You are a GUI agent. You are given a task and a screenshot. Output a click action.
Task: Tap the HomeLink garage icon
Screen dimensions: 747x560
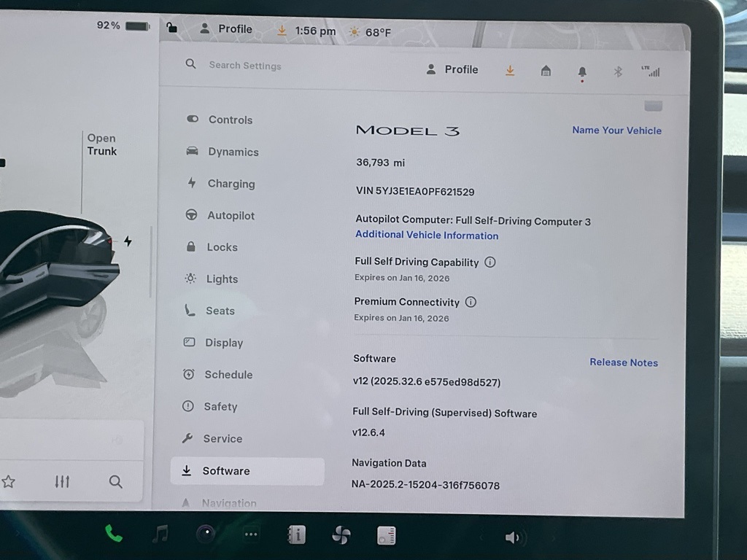click(546, 71)
